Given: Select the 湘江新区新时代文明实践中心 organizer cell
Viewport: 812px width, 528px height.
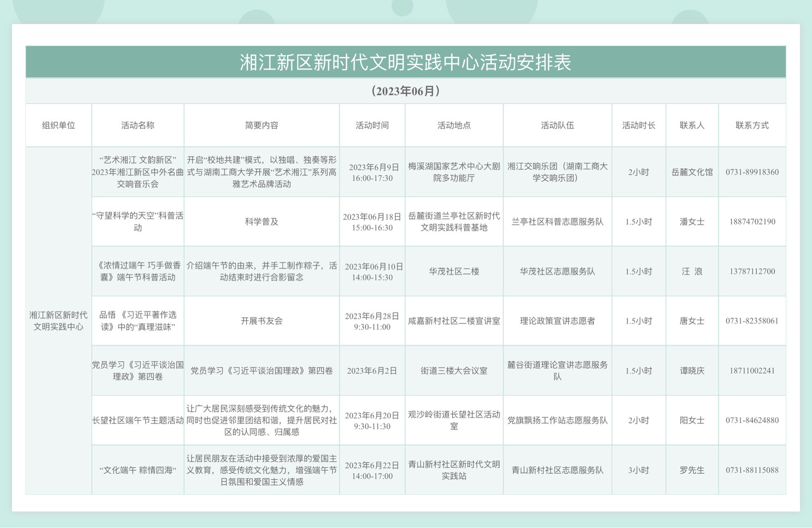Looking at the screenshot, I should (59, 321).
